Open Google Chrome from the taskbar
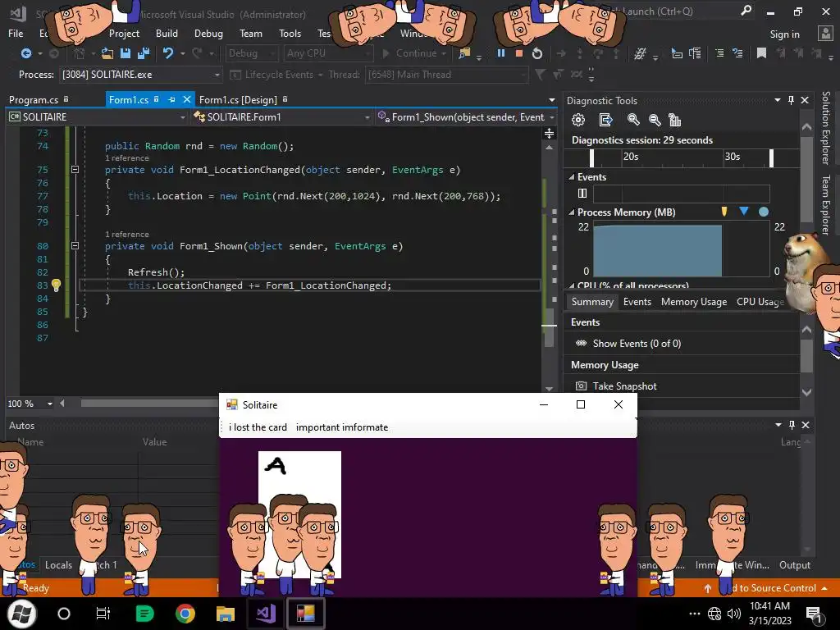The width and height of the screenshot is (840, 630). 185,614
